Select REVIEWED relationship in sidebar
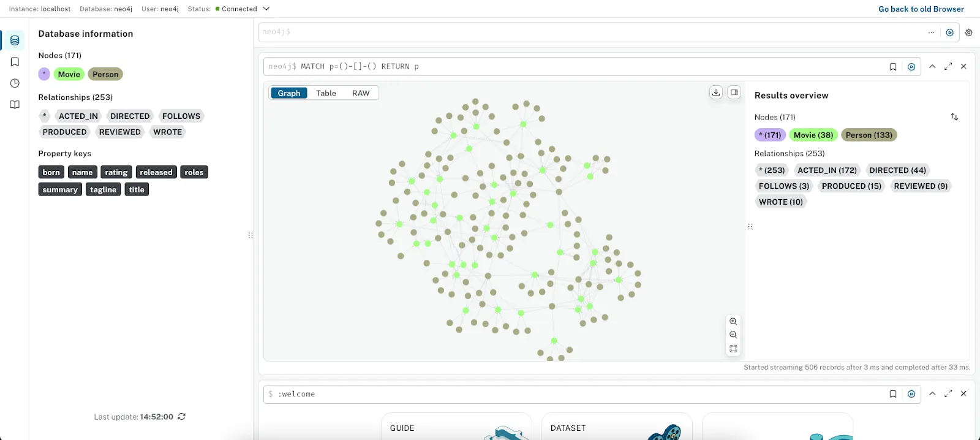 coord(120,132)
